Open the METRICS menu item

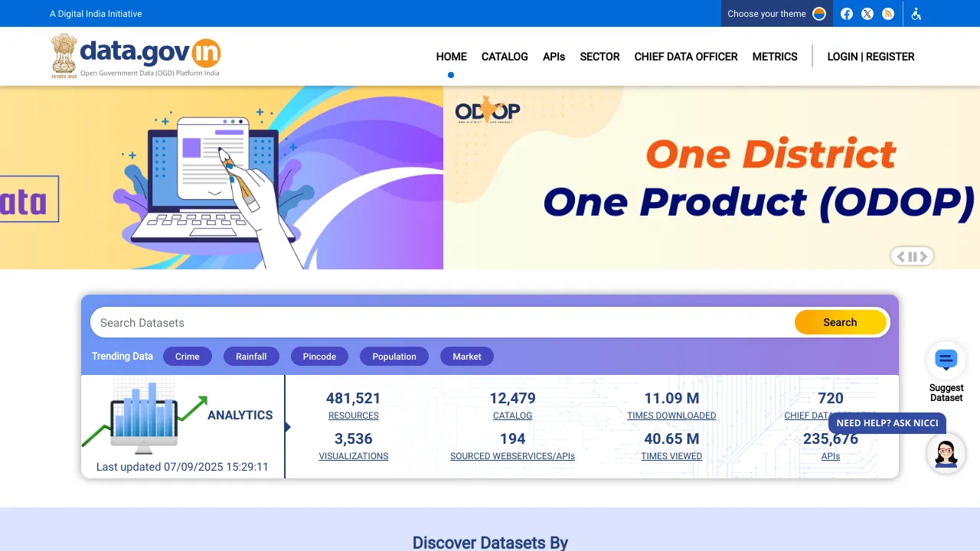(775, 57)
